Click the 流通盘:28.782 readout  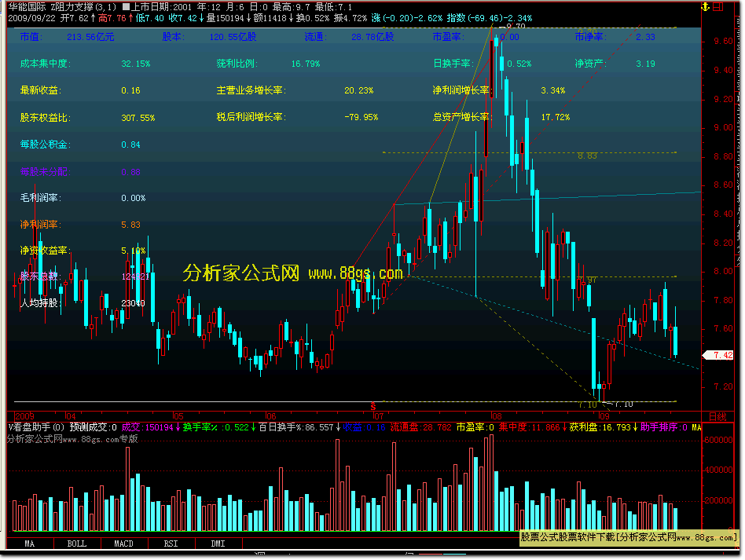coord(421,427)
